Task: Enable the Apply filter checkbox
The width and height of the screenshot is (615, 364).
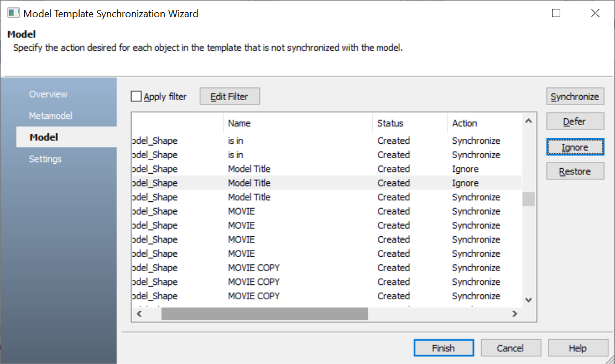Action: [137, 97]
